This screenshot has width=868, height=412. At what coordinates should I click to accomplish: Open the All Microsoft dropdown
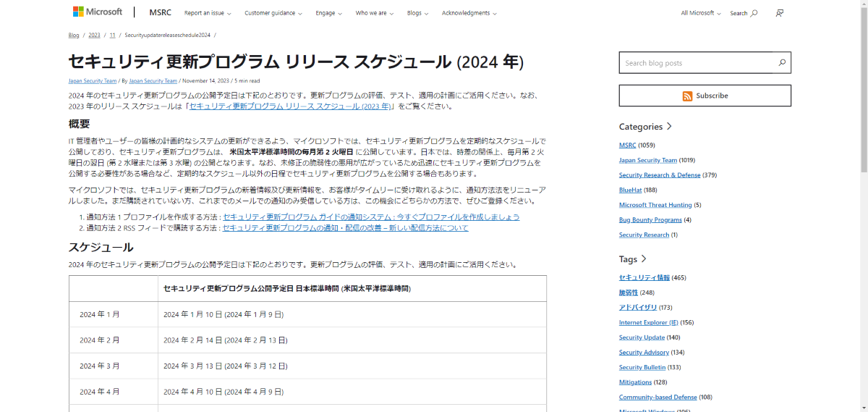tap(701, 13)
